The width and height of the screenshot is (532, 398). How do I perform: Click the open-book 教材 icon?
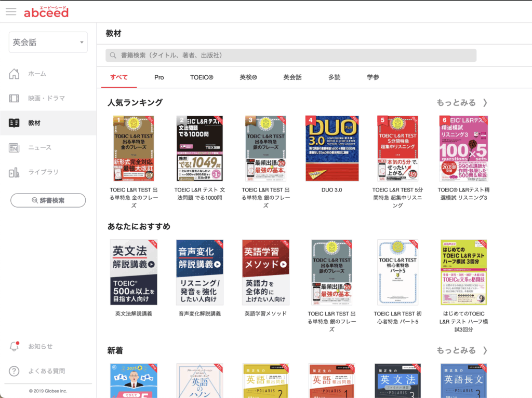[14, 123]
